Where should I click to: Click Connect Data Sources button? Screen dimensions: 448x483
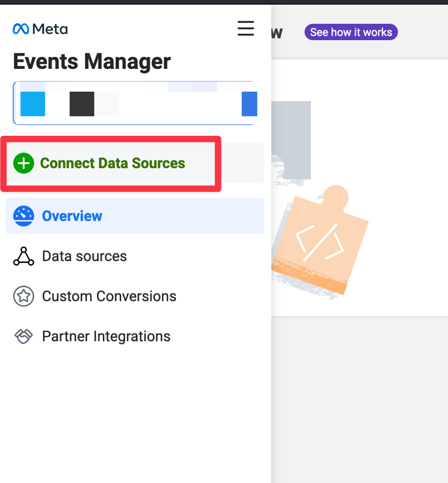[x=134, y=163]
